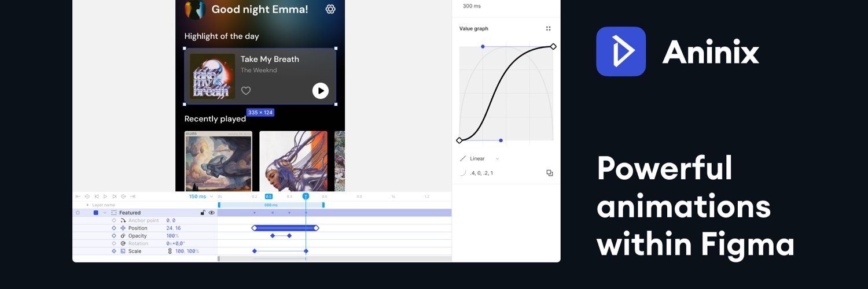Collapse the Featured layer properties

(105, 213)
